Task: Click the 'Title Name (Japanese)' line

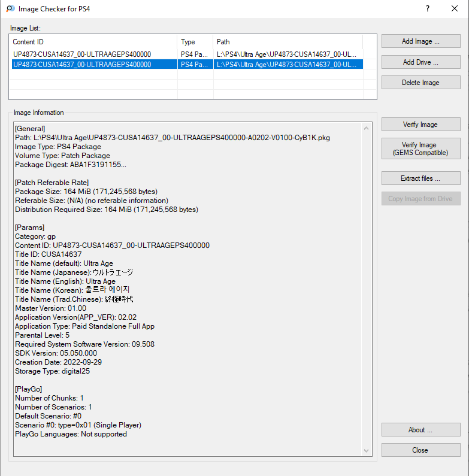Action: coord(74,272)
